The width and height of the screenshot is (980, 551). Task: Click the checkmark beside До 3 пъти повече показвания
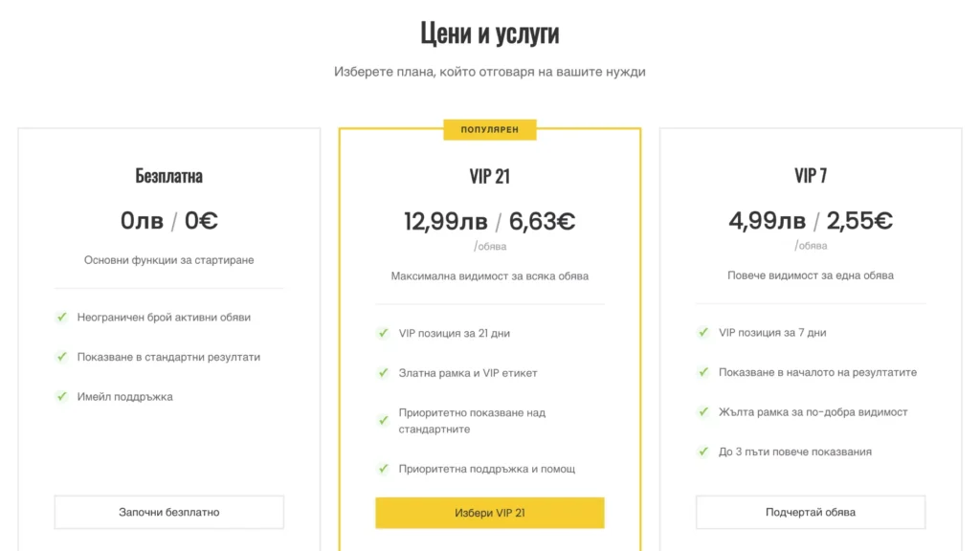[703, 452]
